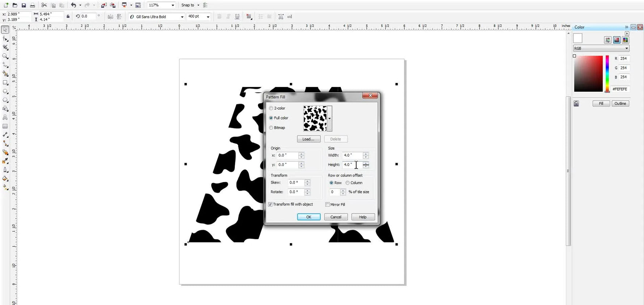Click the Rotate value stepper
This screenshot has height=305, width=644.
click(x=307, y=192)
